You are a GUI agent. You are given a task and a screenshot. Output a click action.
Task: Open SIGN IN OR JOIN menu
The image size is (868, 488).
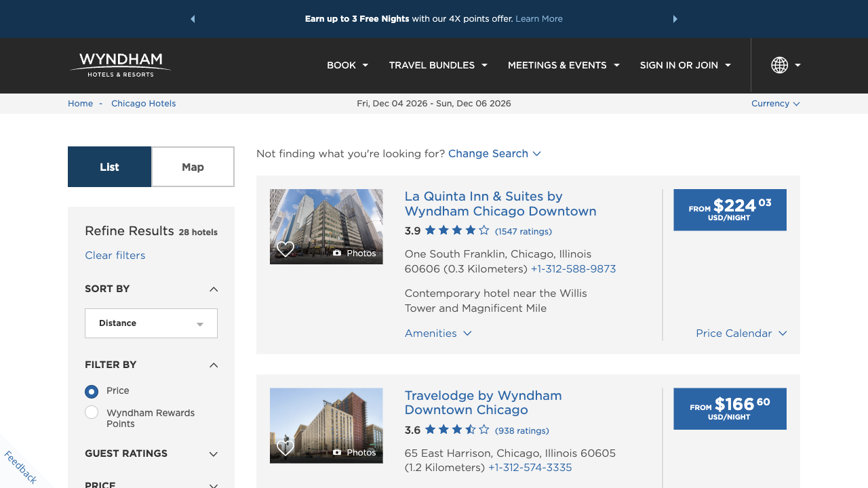[685, 65]
